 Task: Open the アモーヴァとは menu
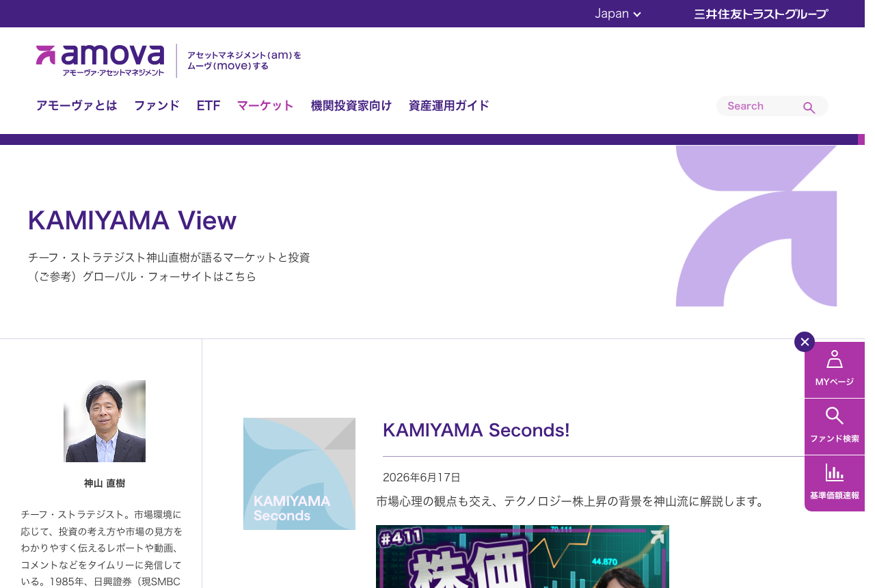(77, 105)
